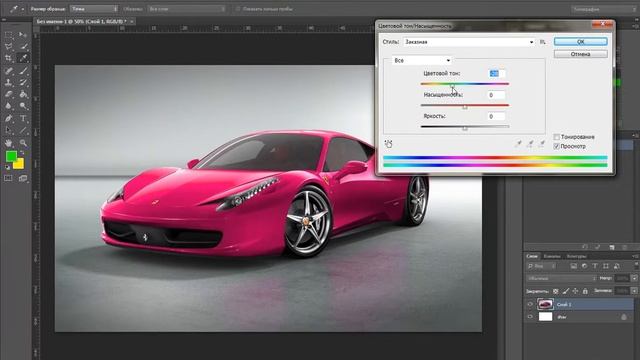Select the Quick Selection tool
The width and height of the screenshot is (640, 360).
(23, 47)
